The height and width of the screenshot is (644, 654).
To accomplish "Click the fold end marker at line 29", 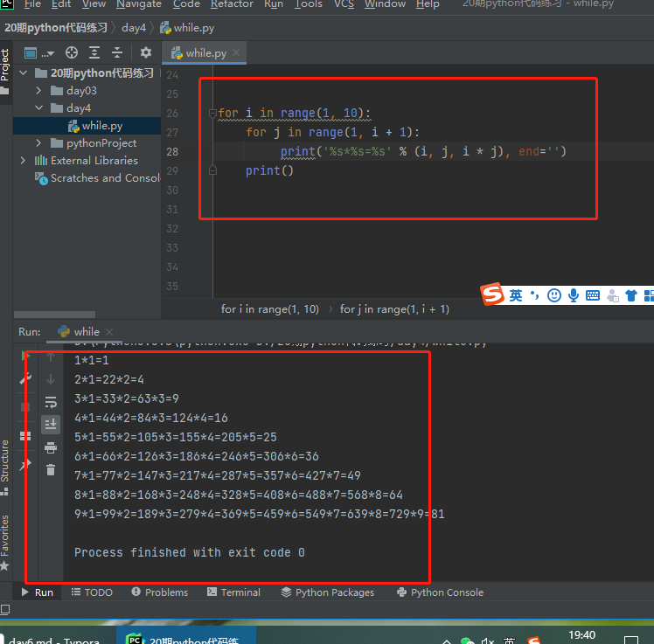I will (x=212, y=170).
